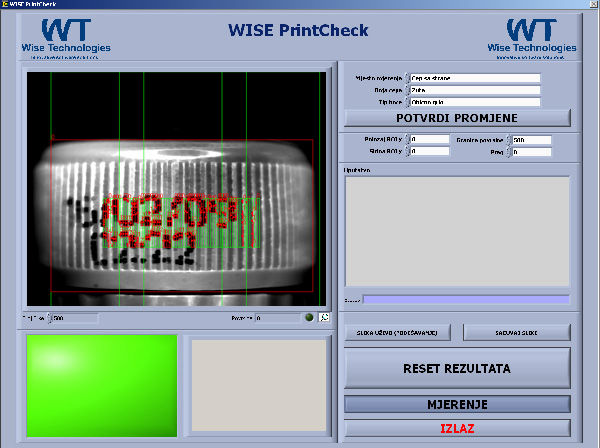The height and width of the screenshot is (448, 600).
Task: Click the large gray Upustvo text box
Action: [x=457, y=231]
